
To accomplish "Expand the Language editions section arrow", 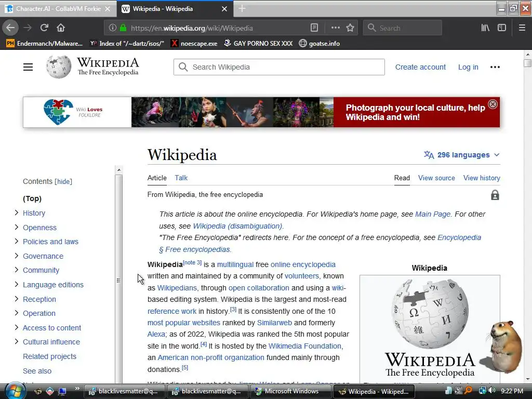I will tap(16, 284).
